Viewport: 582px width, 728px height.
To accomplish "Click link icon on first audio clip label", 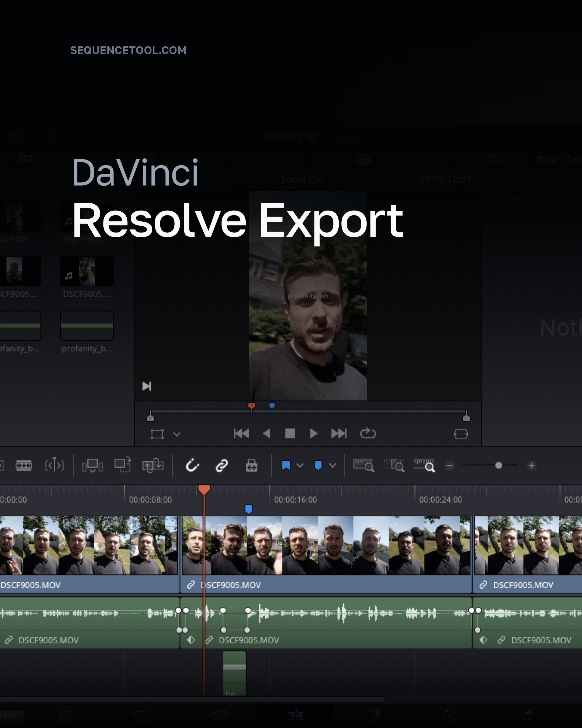I will click(x=9, y=640).
